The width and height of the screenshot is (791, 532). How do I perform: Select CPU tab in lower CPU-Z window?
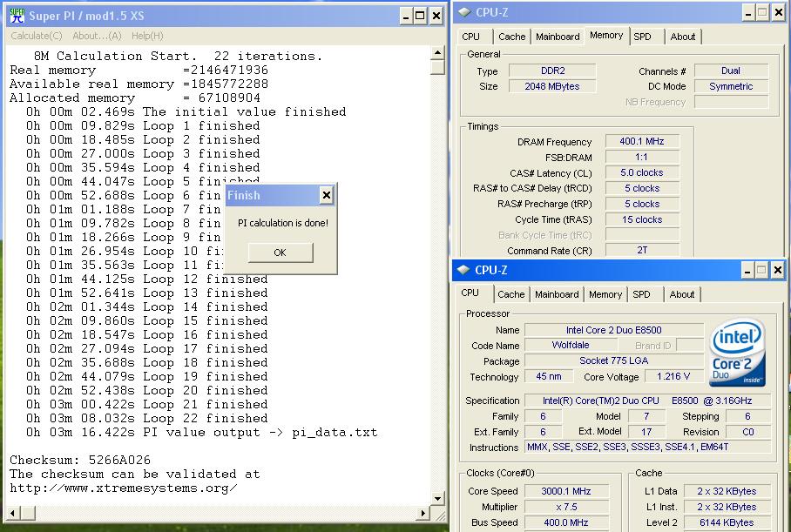[470, 293]
